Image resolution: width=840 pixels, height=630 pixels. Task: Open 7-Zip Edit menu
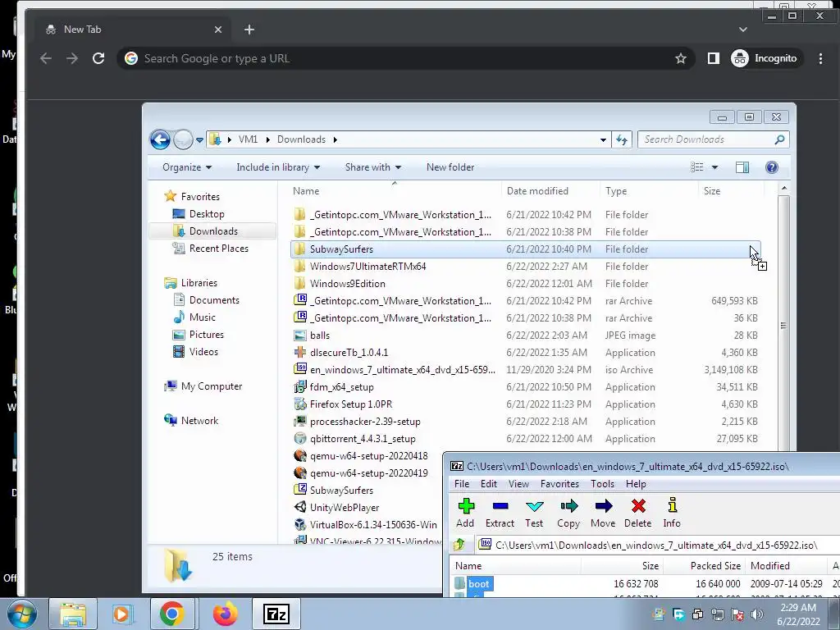coord(488,484)
